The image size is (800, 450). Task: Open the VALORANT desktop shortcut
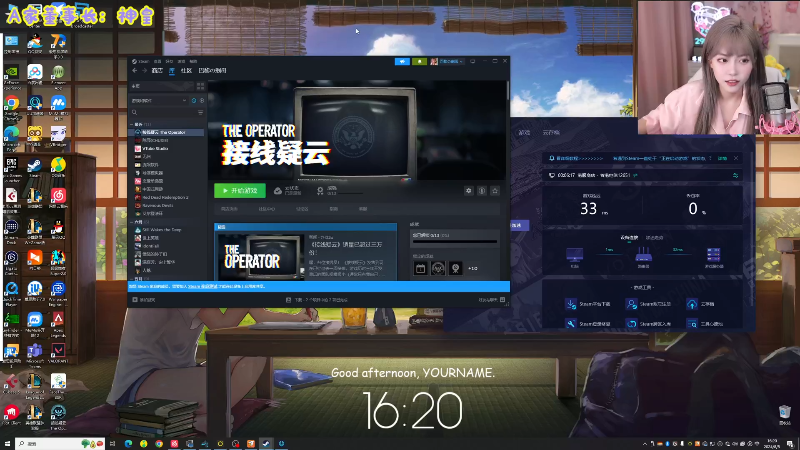[58, 353]
